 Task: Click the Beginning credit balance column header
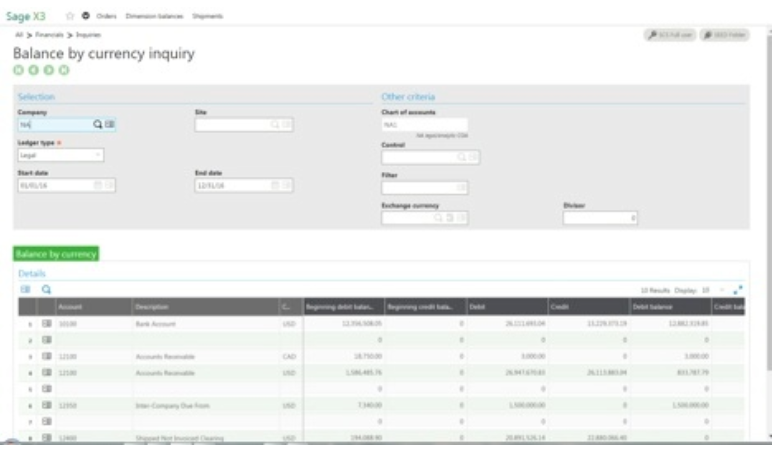(x=425, y=306)
